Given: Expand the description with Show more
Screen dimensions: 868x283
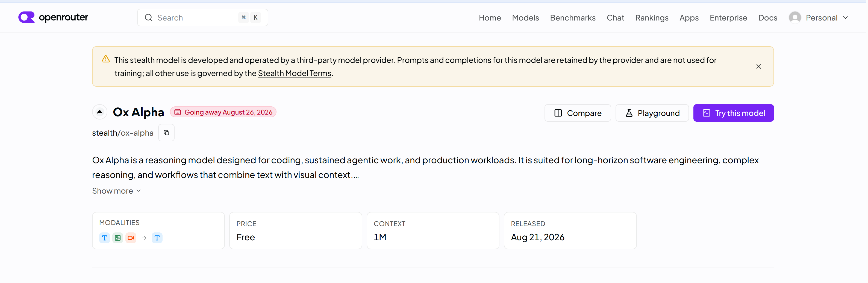Looking at the screenshot, I should click(x=116, y=191).
